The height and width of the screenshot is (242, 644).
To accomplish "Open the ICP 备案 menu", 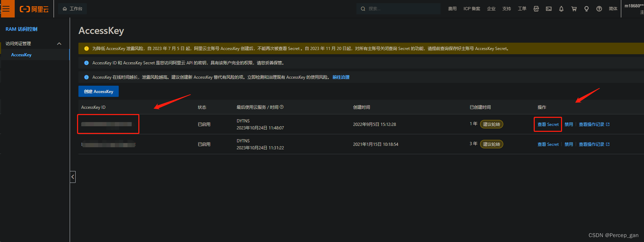I will 472,9.
